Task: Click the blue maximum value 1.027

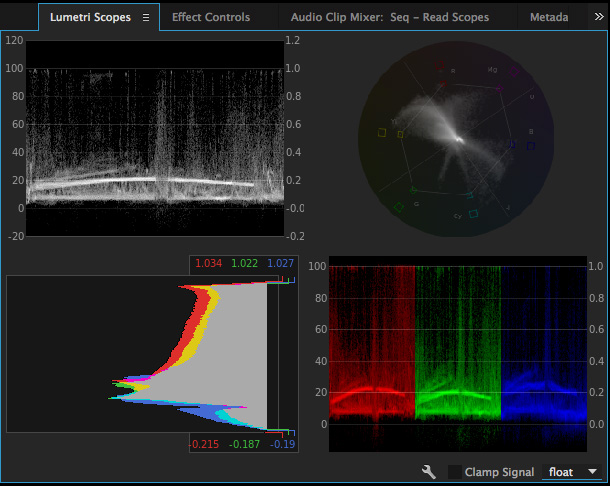Action: point(280,263)
